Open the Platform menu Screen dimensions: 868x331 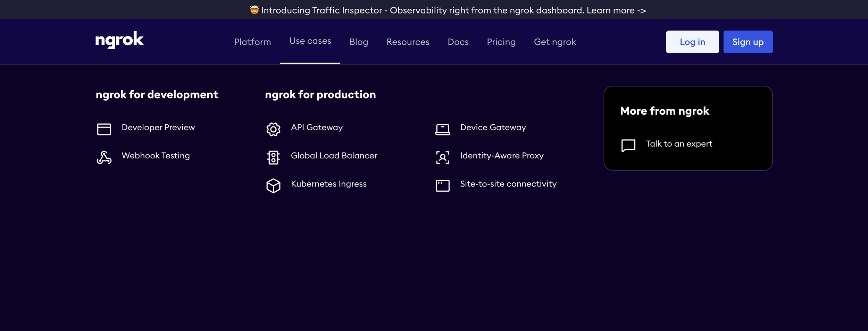click(x=252, y=42)
